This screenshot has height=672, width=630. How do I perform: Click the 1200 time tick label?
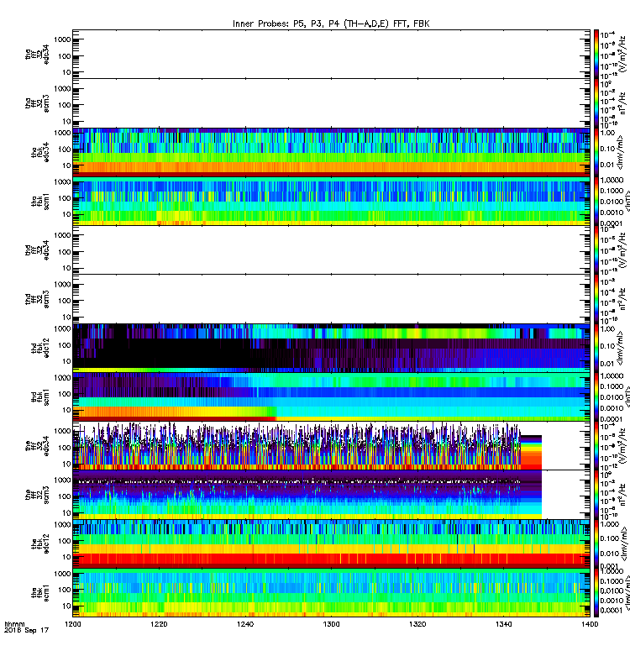[73, 624]
